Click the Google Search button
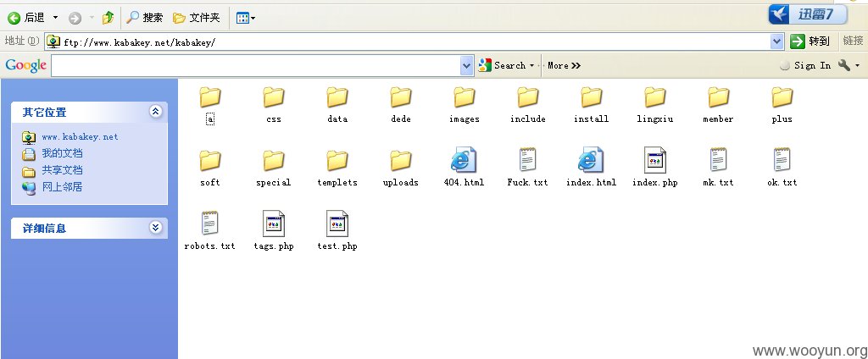The height and width of the screenshot is (359, 868). point(502,65)
